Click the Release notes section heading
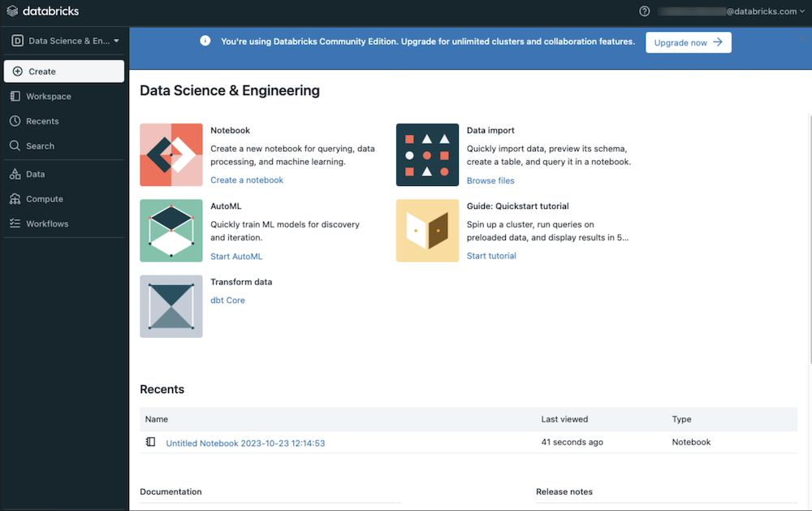Viewport: 812px width, 511px height. coord(564,492)
